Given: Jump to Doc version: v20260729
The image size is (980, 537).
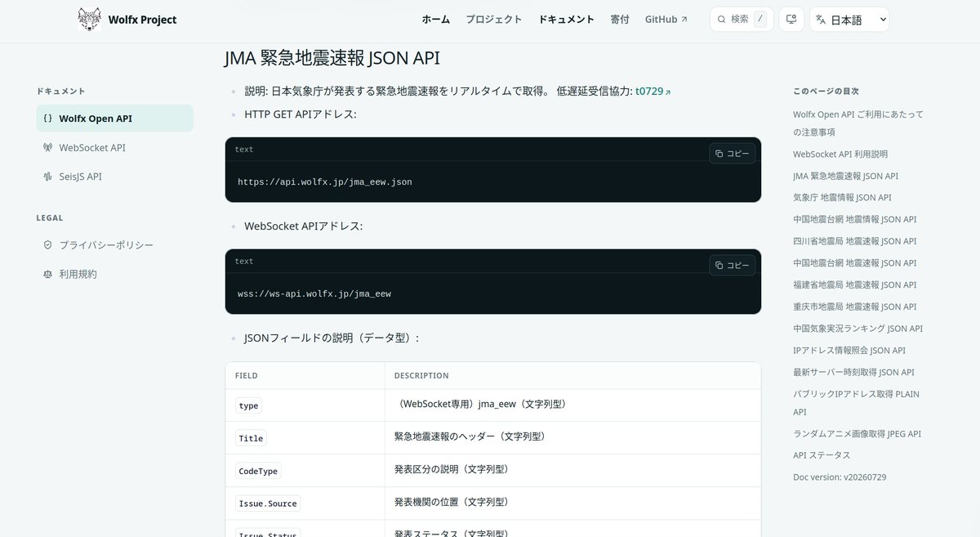Looking at the screenshot, I should click(x=840, y=477).
